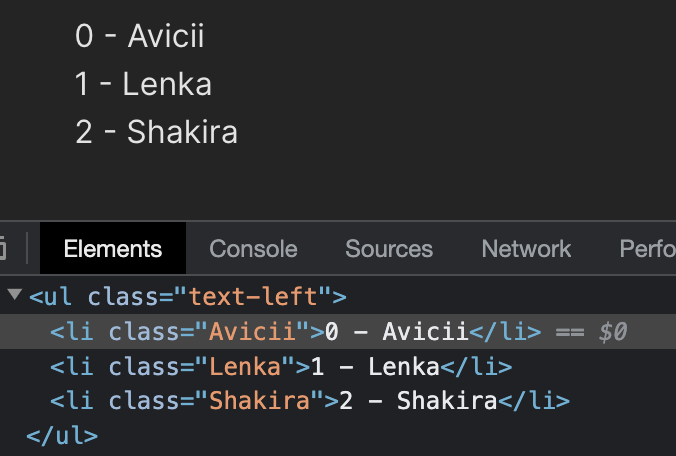Click "0 - Avicii" list item on page
This screenshot has height=456, width=676.
(139, 37)
